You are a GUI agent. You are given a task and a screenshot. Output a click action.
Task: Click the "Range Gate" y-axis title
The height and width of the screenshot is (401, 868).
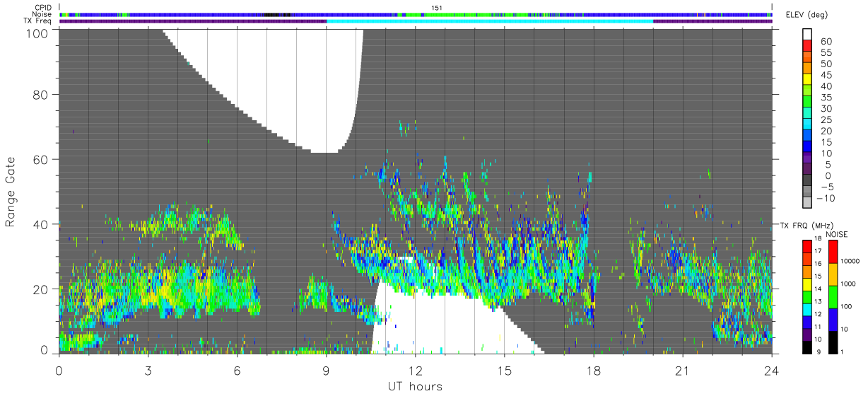click(x=11, y=192)
